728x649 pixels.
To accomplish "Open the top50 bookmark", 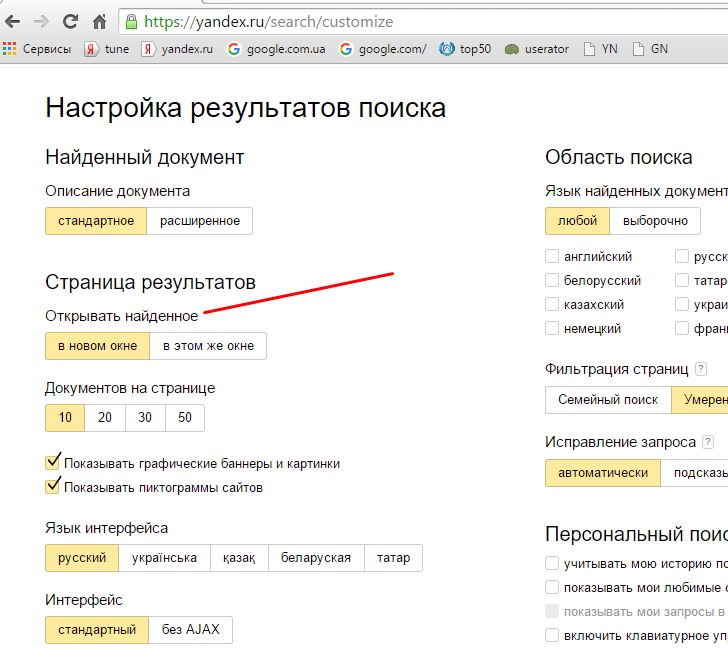I will [465, 49].
